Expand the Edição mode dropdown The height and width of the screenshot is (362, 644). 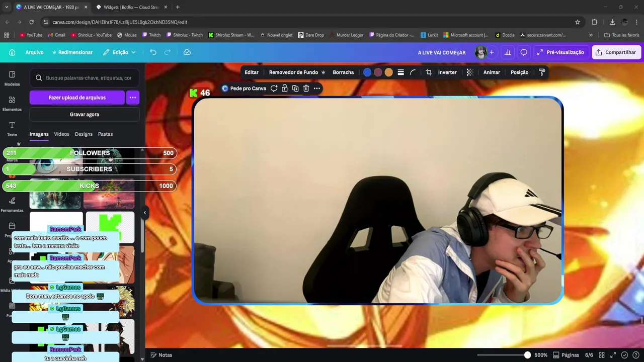(120, 52)
